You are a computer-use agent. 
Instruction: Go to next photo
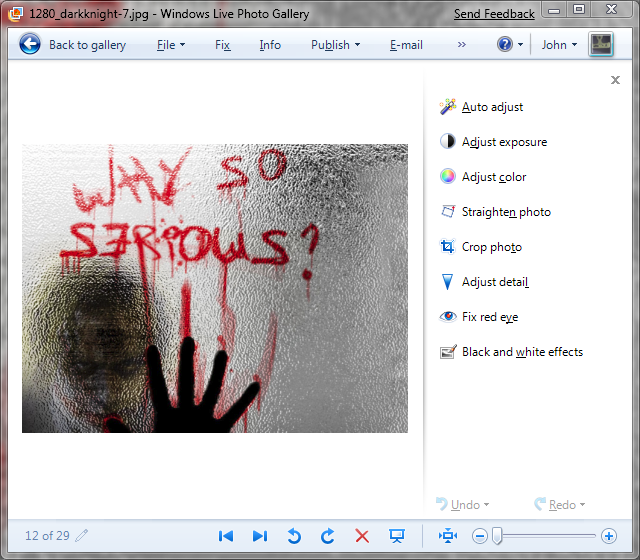click(260, 536)
